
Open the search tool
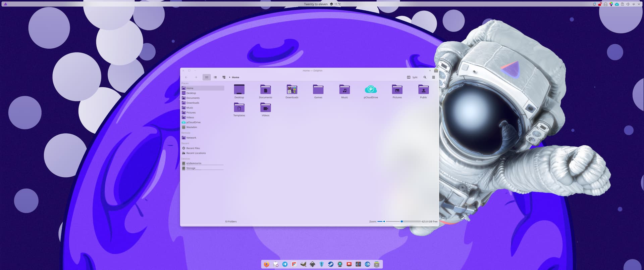425,77
